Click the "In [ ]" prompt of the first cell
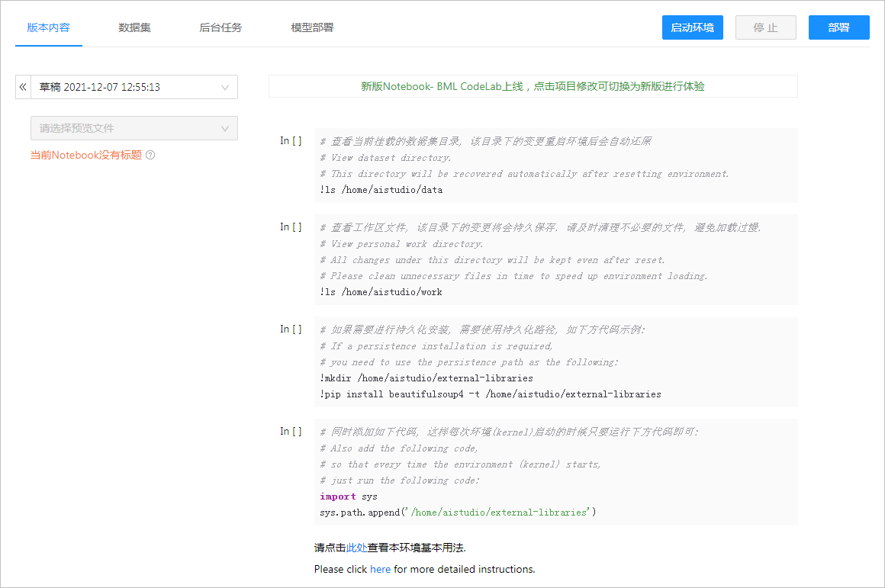The width and height of the screenshot is (885, 588). click(x=291, y=140)
